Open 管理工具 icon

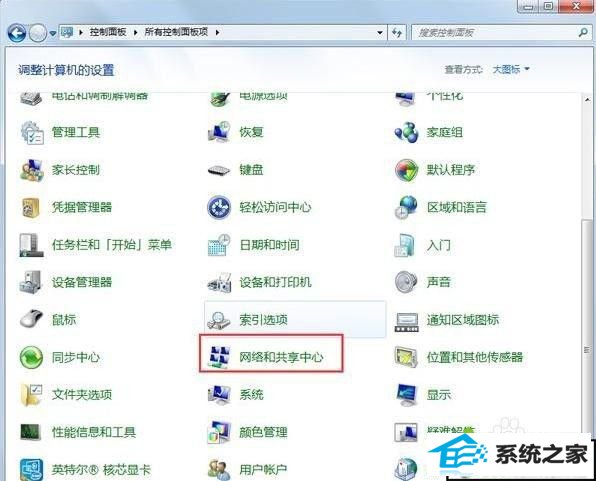point(32,132)
